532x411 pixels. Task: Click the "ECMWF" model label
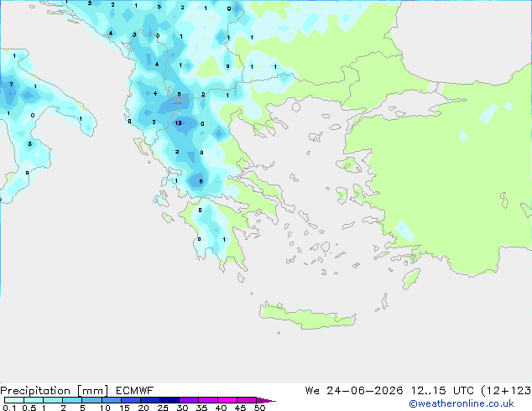pos(135,391)
